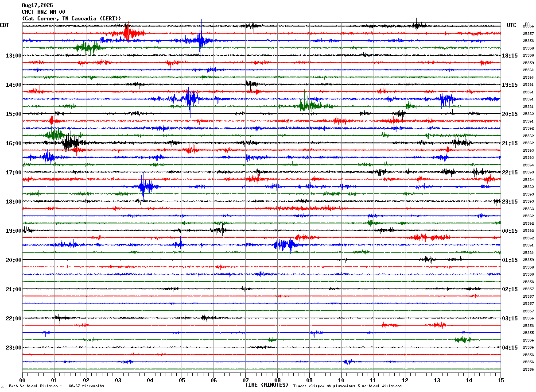This screenshot has width=536, height=392.
Task: Click the 23:15 UTC time label
Action: coord(510,202)
